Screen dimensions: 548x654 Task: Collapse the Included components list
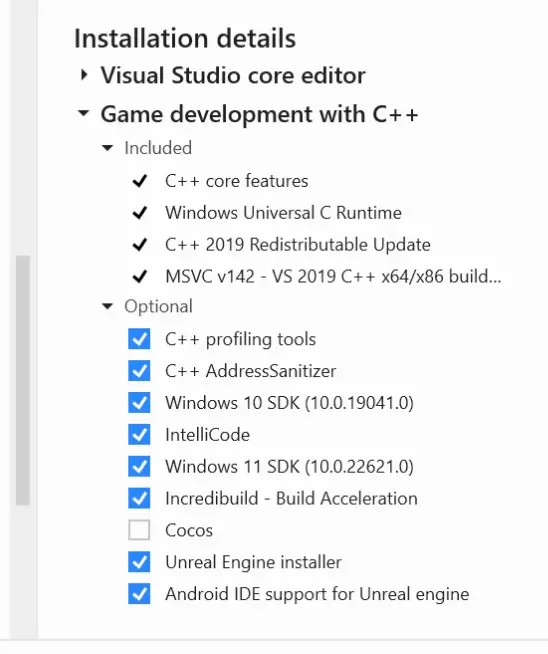coord(107,148)
